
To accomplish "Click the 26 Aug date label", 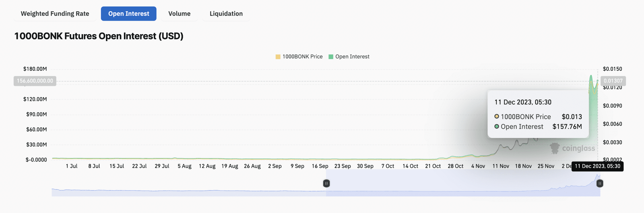I will (252, 166).
